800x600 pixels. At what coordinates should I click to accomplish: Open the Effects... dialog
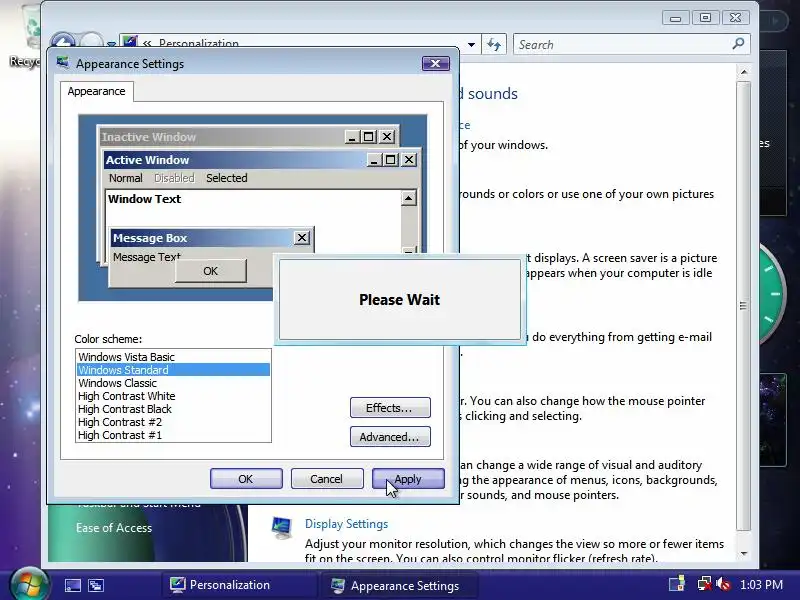click(390, 408)
